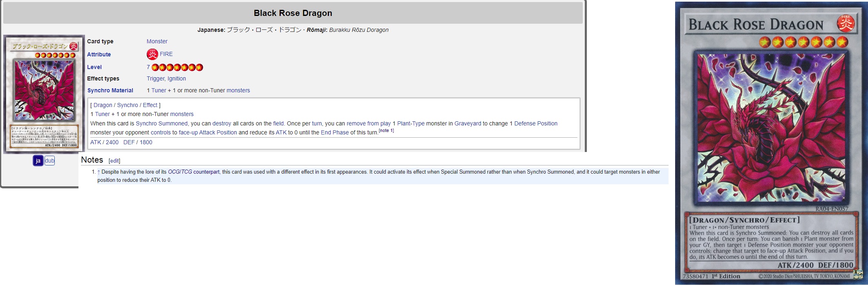Click the [note 1] superscript reference
Viewport: 868px width, 286px height.
tap(386, 131)
